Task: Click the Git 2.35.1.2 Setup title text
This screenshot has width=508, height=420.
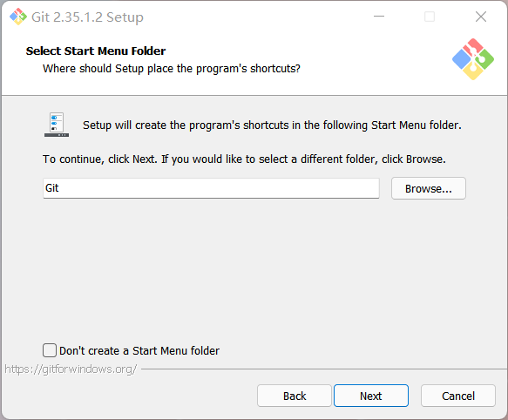Action: (87, 17)
